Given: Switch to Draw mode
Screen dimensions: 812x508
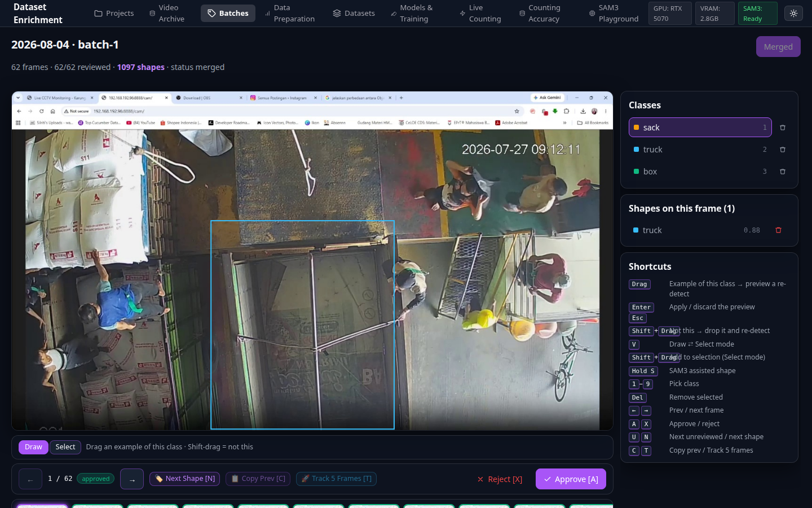Looking at the screenshot, I should click(x=33, y=447).
